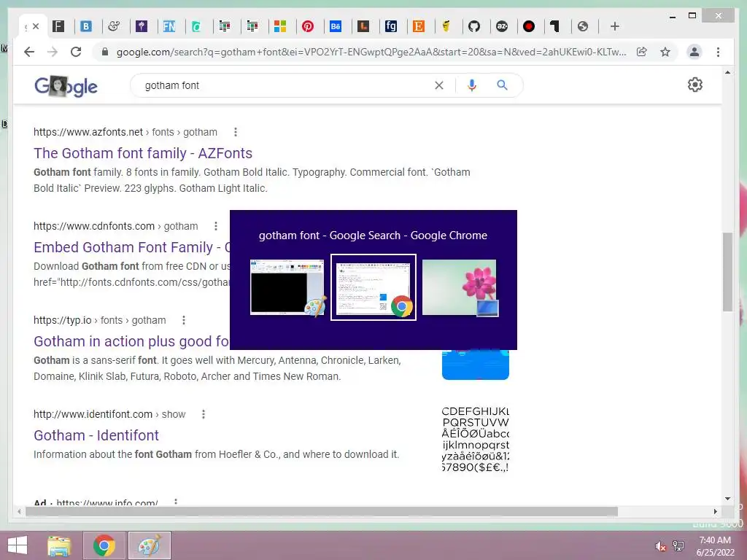This screenshot has width=747, height=560.
Task: Open the Gotham in action plus good result
Action: (131, 341)
